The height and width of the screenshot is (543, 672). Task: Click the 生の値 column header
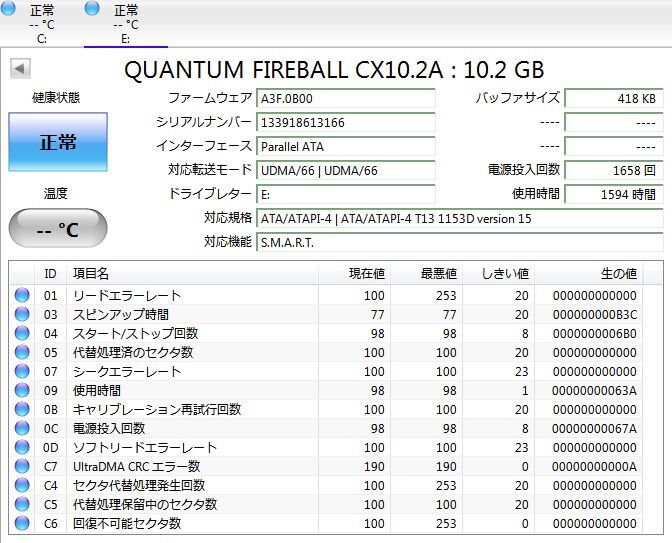click(588, 273)
